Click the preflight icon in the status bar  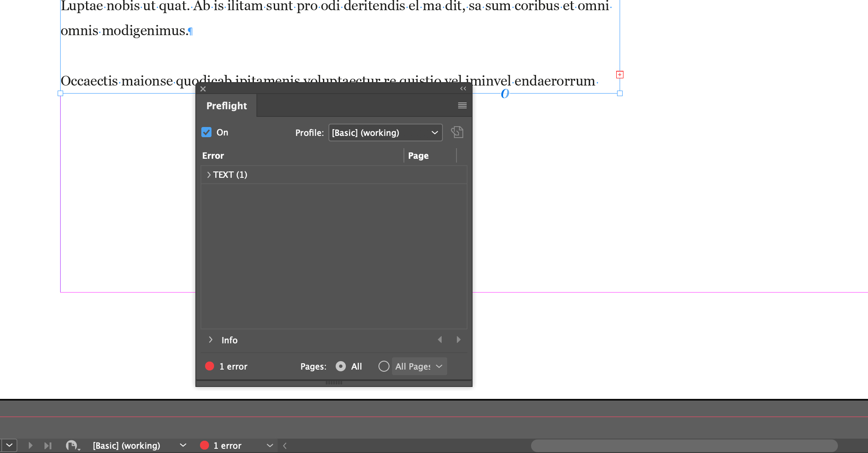click(72, 445)
